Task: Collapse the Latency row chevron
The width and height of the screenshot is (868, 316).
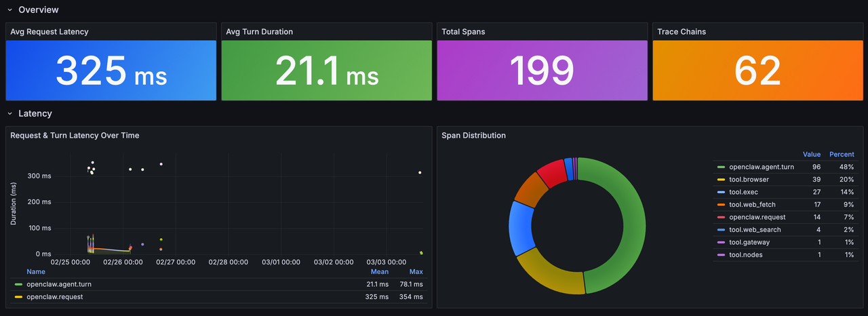Action: coord(9,114)
